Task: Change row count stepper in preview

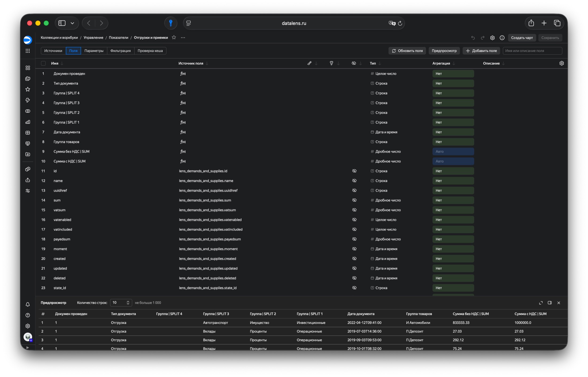Action: click(x=128, y=303)
